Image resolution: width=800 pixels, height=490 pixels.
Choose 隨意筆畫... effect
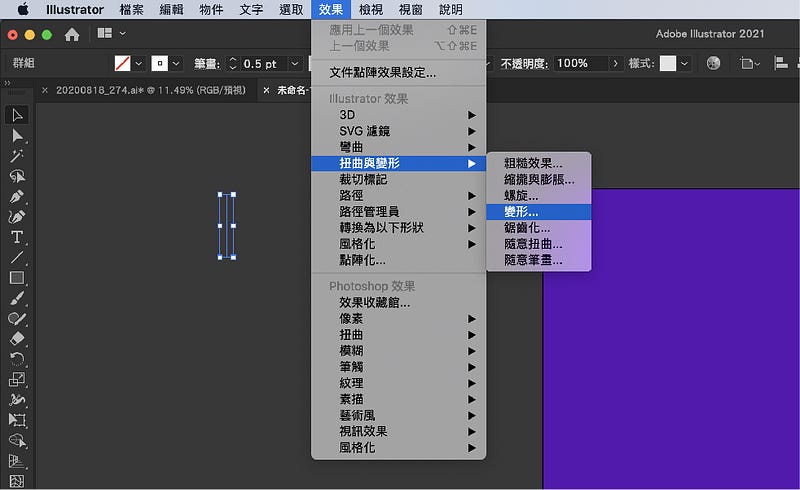(x=539, y=260)
